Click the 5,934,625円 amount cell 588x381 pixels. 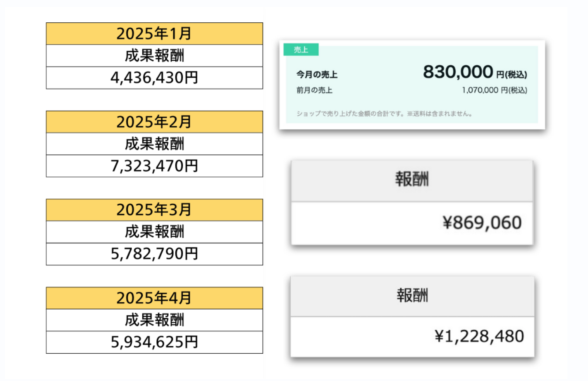click(x=154, y=342)
